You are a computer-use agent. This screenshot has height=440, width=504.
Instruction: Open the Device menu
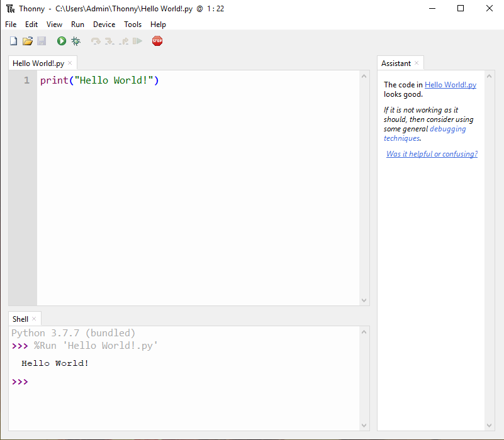pos(104,25)
